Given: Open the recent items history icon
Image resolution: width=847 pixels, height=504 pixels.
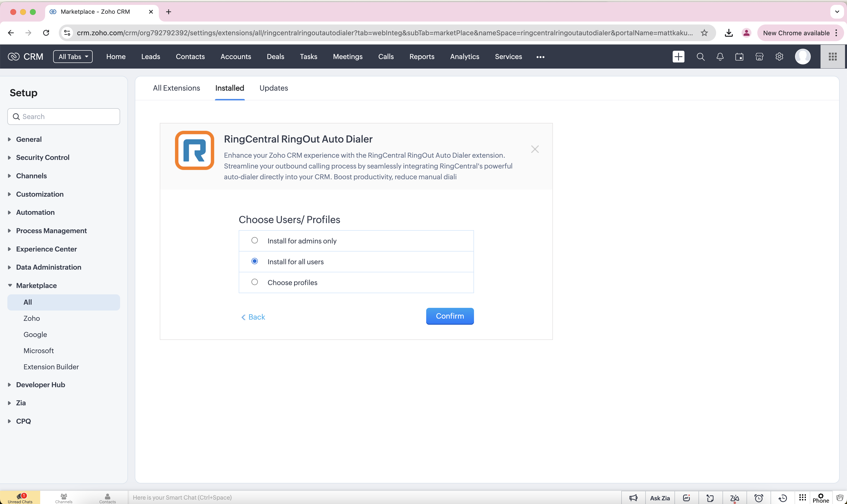Looking at the screenshot, I should point(783,498).
